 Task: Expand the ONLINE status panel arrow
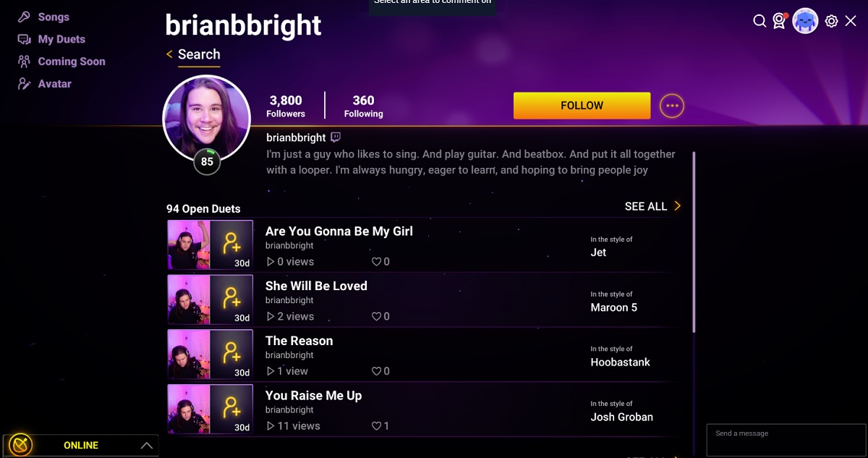coord(147,446)
